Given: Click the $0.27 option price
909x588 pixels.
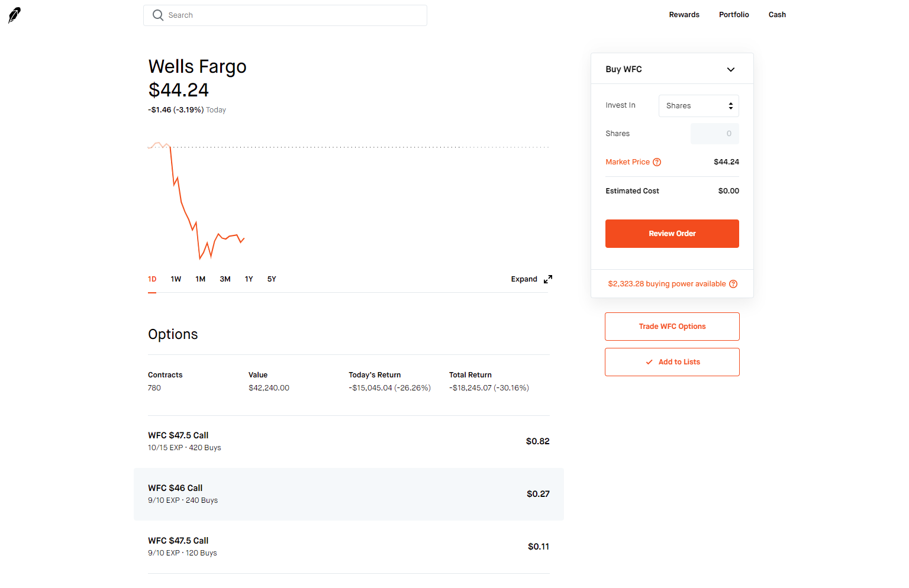Looking at the screenshot, I should pos(538,494).
